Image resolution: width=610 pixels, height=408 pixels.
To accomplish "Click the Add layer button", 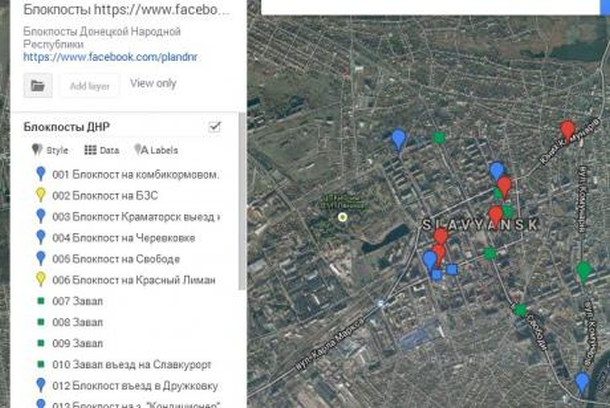I will pyautogui.click(x=89, y=86).
